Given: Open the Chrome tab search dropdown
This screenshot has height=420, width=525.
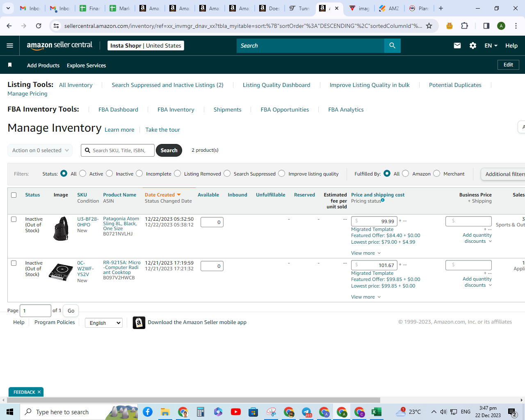Looking at the screenshot, I should (x=8, y=8).
